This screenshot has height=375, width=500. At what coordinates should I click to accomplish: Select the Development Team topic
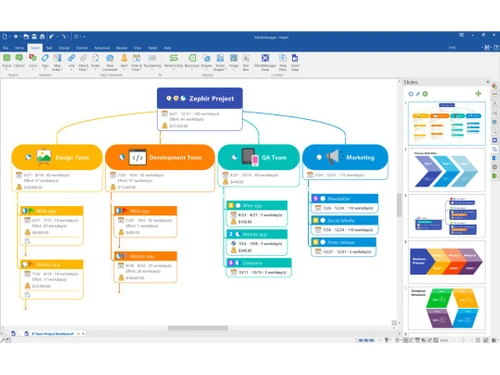click(160, 157)
